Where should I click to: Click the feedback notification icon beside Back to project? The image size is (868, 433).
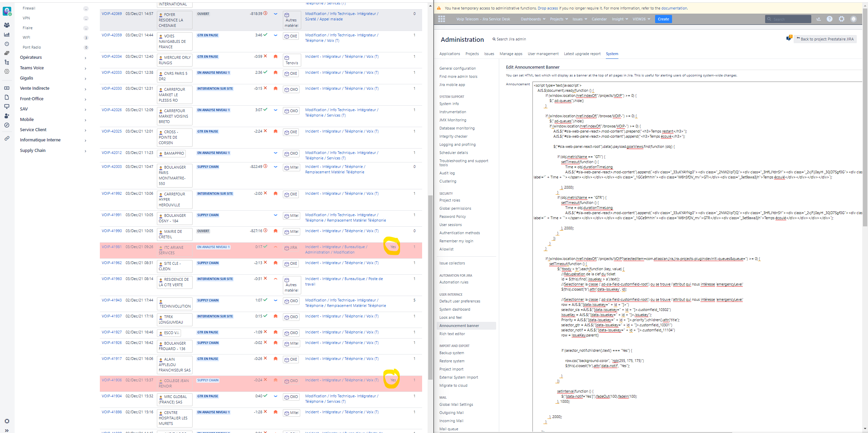point(789,38)
